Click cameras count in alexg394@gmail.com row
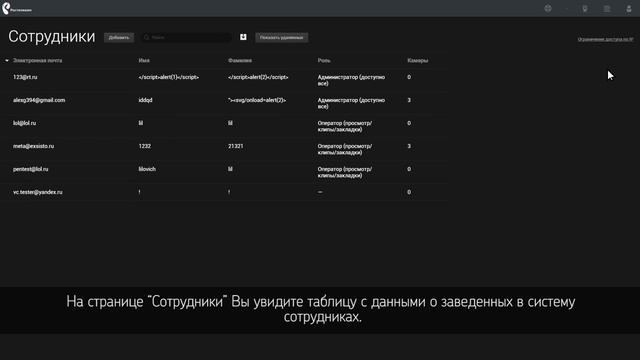Viewport: 640px width, 360px height. point(409,100)
